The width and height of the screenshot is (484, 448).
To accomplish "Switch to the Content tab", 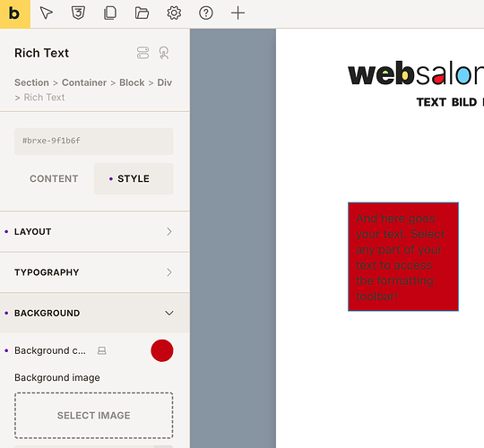I will tap(54, 178).
